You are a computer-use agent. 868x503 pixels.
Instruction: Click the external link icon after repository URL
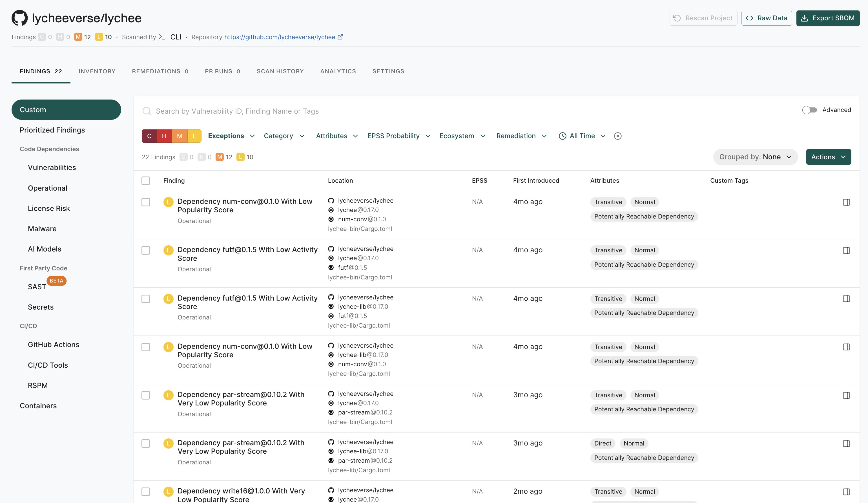click(x=340, y=37)
